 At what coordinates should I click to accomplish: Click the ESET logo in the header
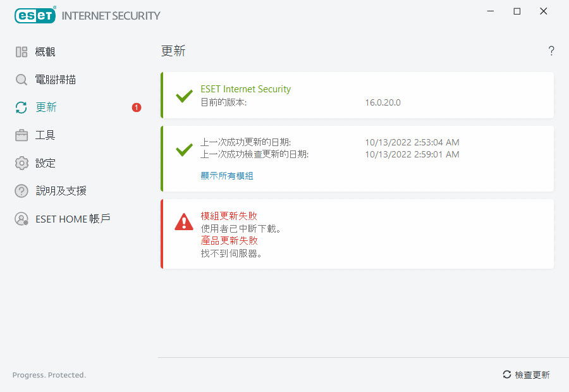click(35, 15)
